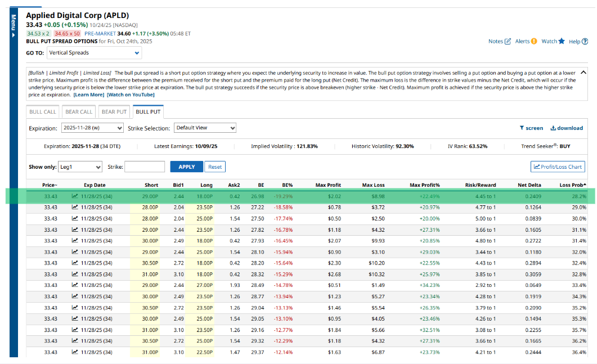Click into the Strike input field
Screen dimensions: 597x364
tap(144, 167)
